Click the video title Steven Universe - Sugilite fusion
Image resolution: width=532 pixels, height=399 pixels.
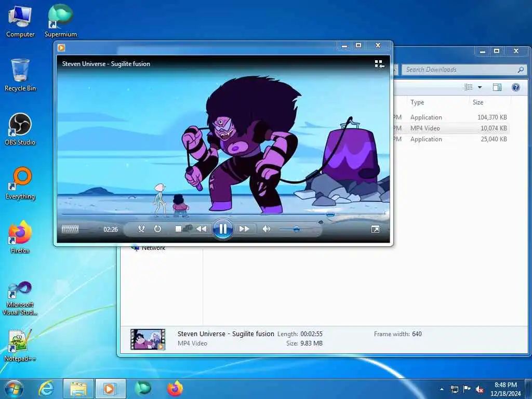point(106,64)
